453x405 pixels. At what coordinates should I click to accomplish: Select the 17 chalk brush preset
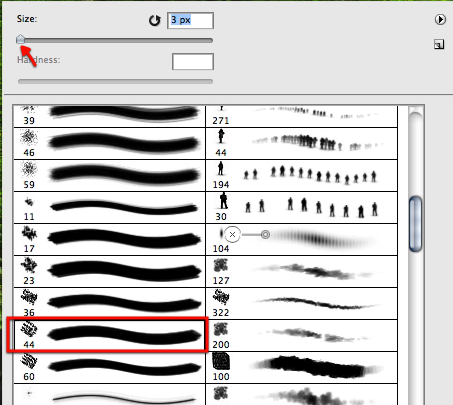109,239
